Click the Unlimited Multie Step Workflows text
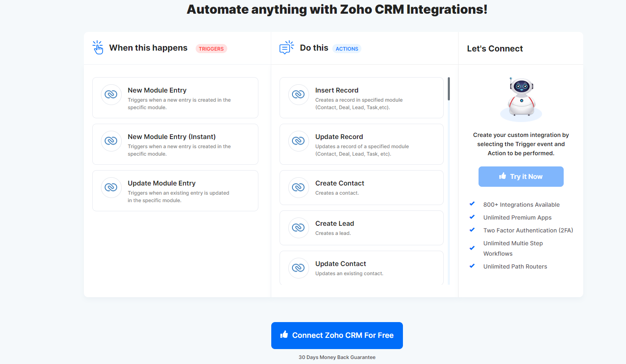The height and width of the screenshot is (364, 626). [513, 248]
